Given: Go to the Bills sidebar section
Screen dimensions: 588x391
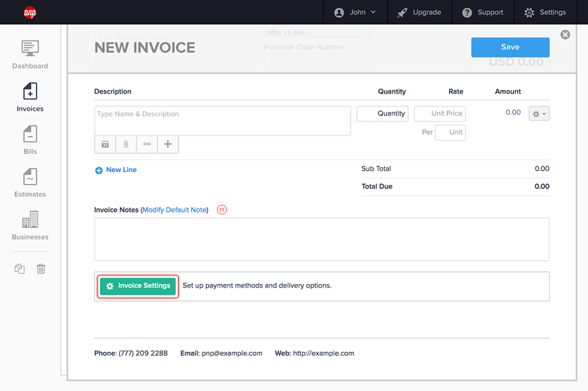Looking at the screenshot, I should click(30, 140).
